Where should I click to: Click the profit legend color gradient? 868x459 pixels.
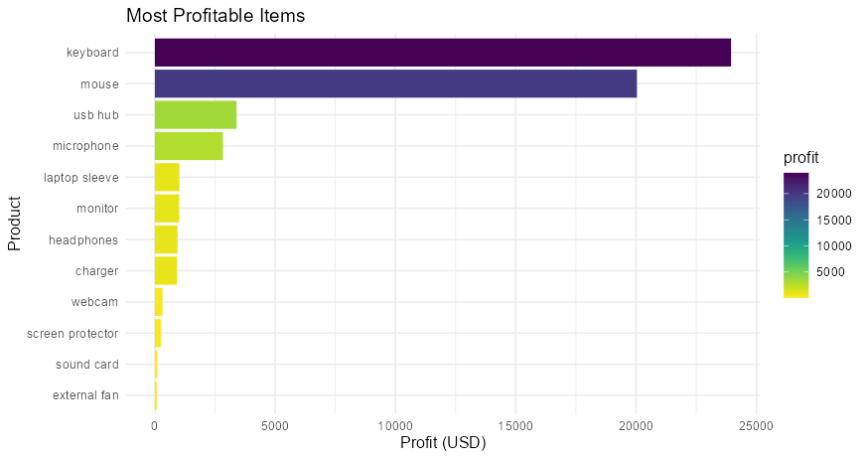click(x=796, y=234)
